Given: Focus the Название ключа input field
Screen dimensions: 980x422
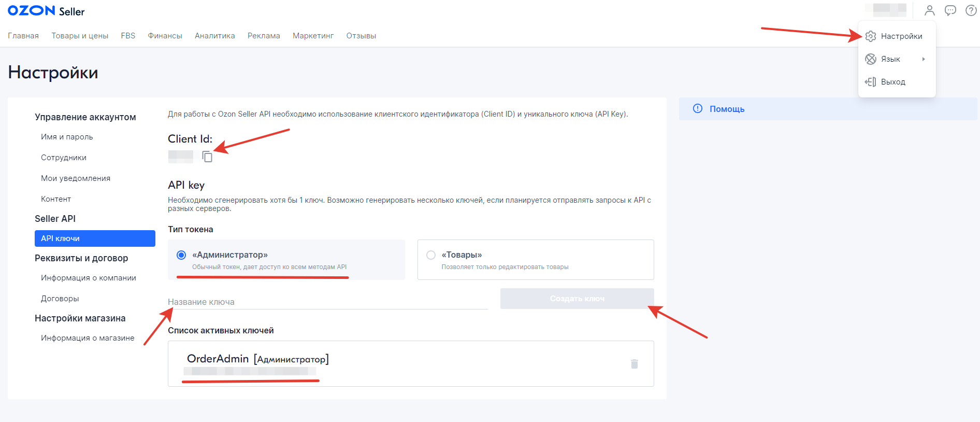Looking at the screenshot, I should click(x=328, y=302).
